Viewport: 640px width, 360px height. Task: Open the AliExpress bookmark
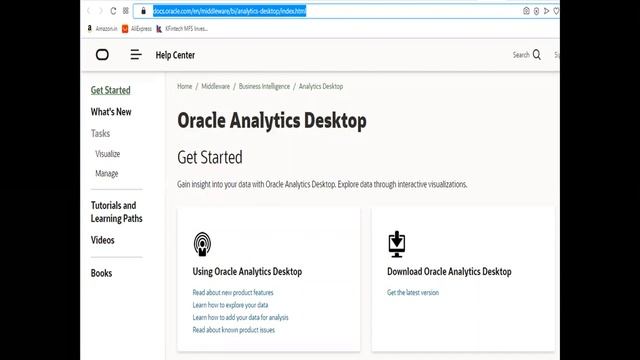[137, 29]
